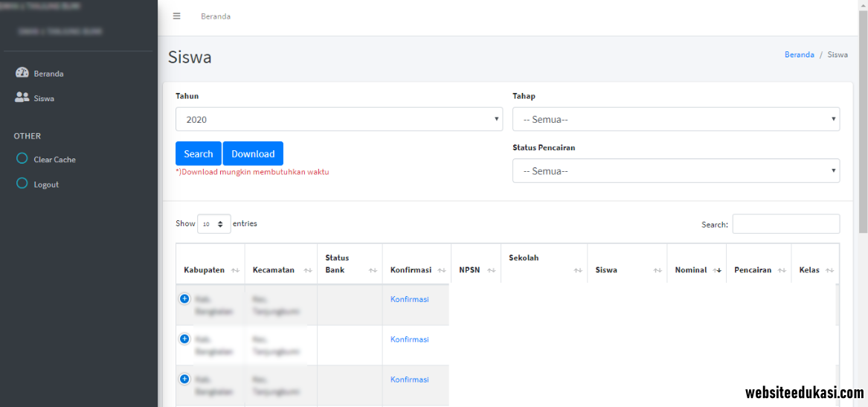Open the first row Konfirmasi link
868x407 pixels.
point(409,299)
